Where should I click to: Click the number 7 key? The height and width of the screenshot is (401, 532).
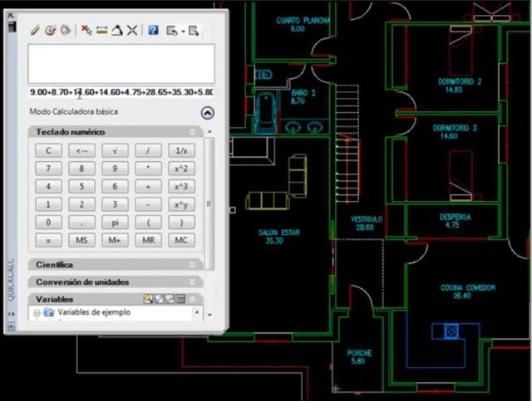tap(48, 169)
